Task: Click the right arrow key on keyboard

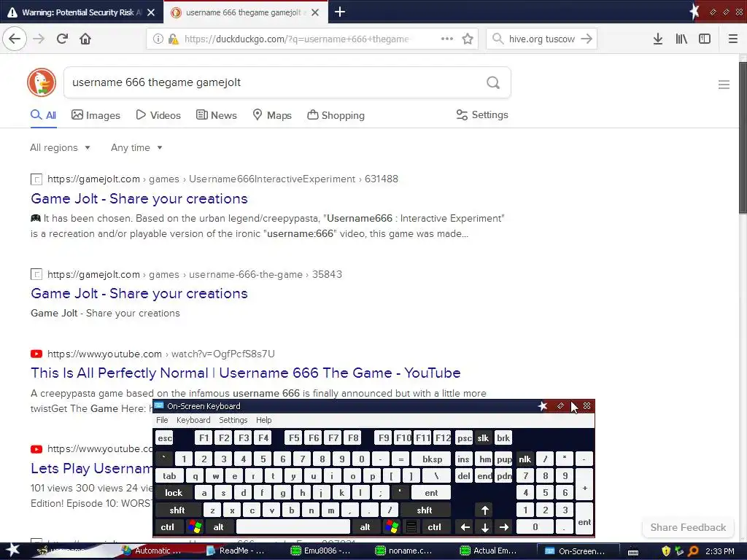Action: click(x=504, y=526)
